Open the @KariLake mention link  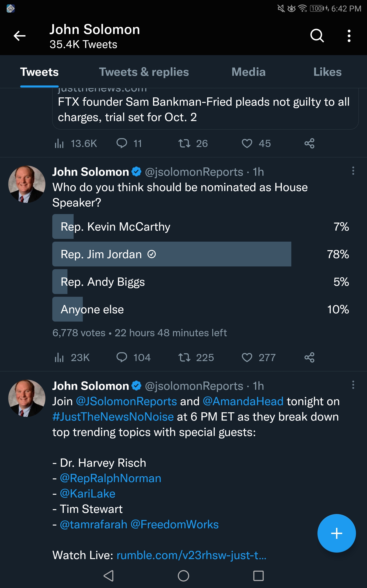(x=87, y=493)
